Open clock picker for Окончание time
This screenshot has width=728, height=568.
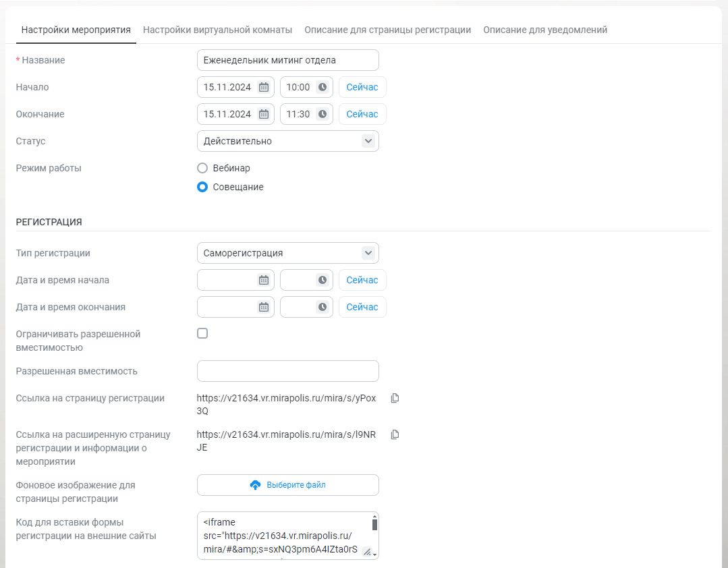(323, 114)
